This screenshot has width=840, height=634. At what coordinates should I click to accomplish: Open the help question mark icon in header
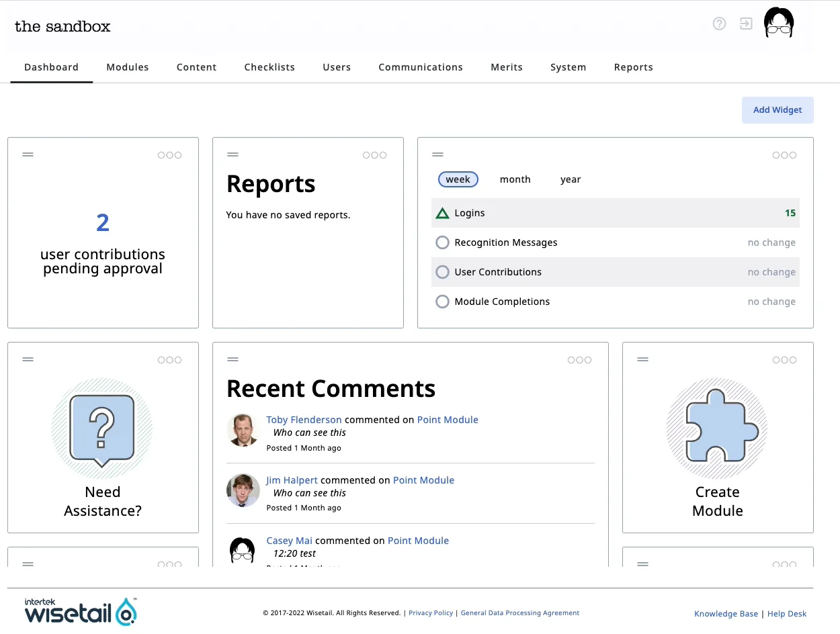coord(719,24)
